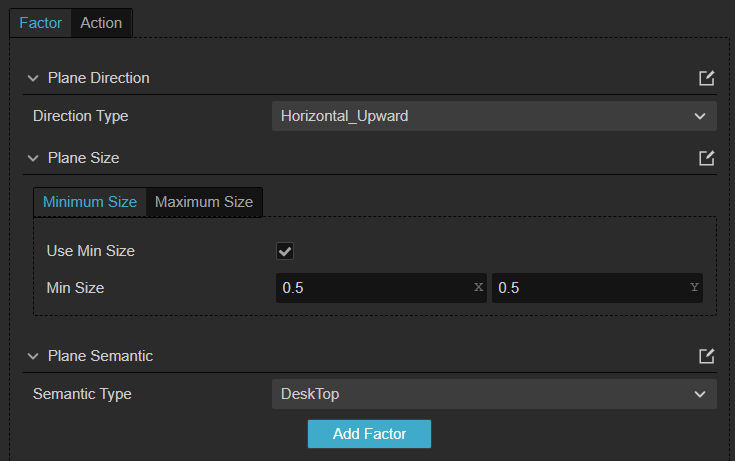Open the Semantic Type dropdown
This screenshot has height=461, width=735.
tap(494, 394)
